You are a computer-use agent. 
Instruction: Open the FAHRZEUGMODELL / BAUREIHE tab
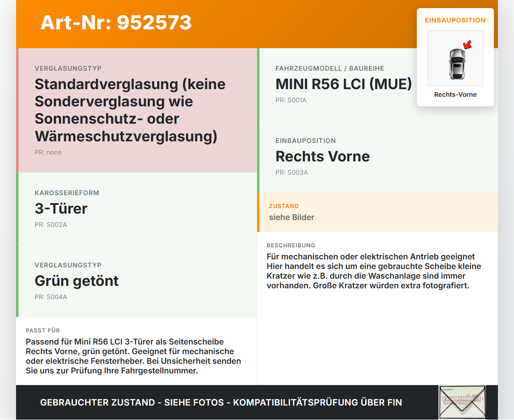point(329,68)
